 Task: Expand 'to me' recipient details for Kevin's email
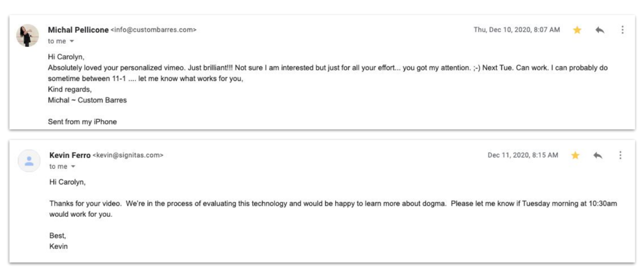click(73, 167)
